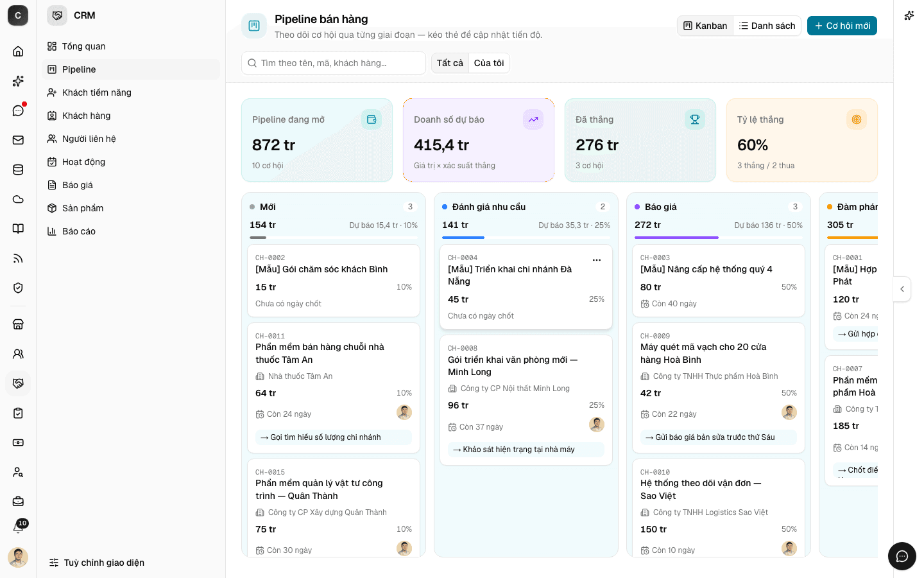Open the database icon in the left rail
Image resolution: width=924 pixels, height=578 pixels.
[x=18, y=170]
